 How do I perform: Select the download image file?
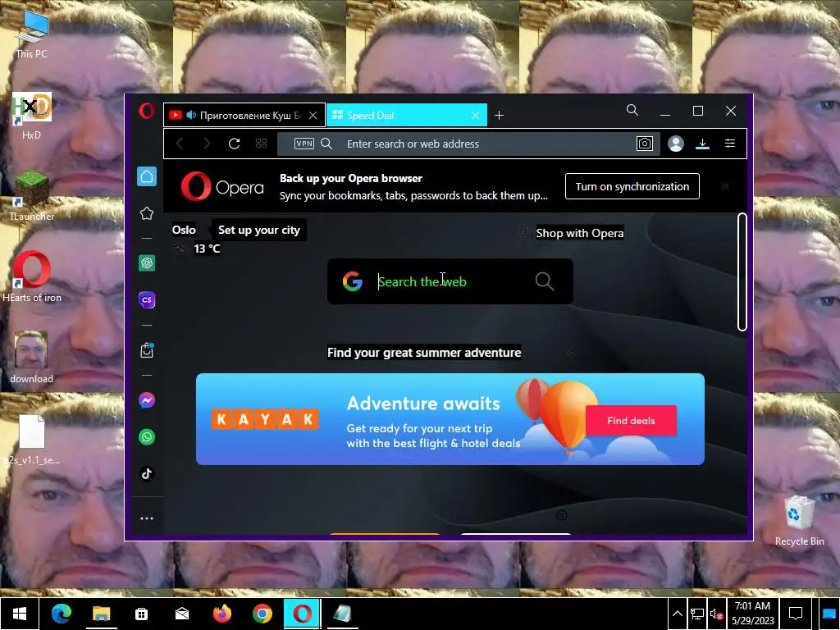coord(32,357)
